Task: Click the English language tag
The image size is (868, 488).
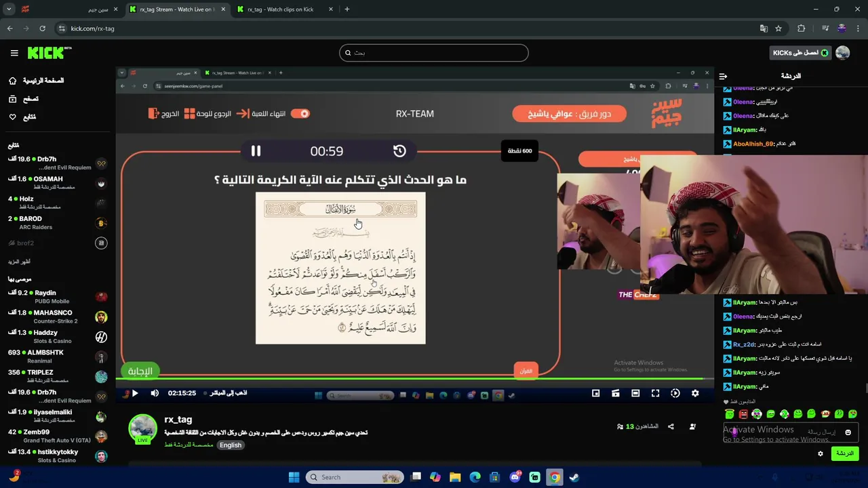Action: coord(231,445)
